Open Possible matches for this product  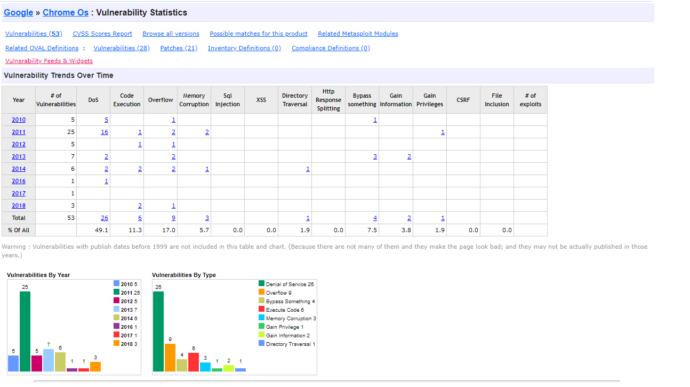click(258, 34)
